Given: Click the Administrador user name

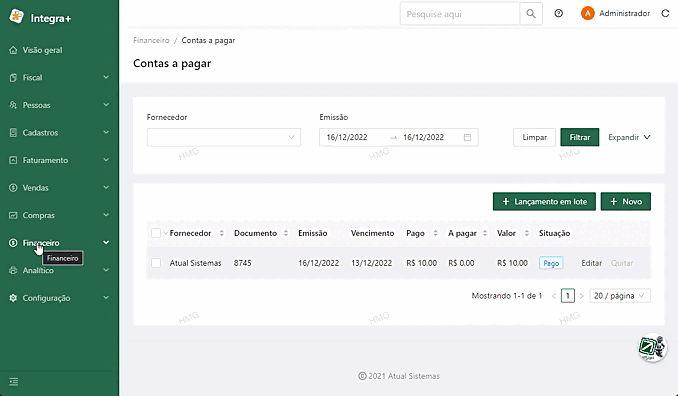Looking at the screenshot, I should pos(624,13).
